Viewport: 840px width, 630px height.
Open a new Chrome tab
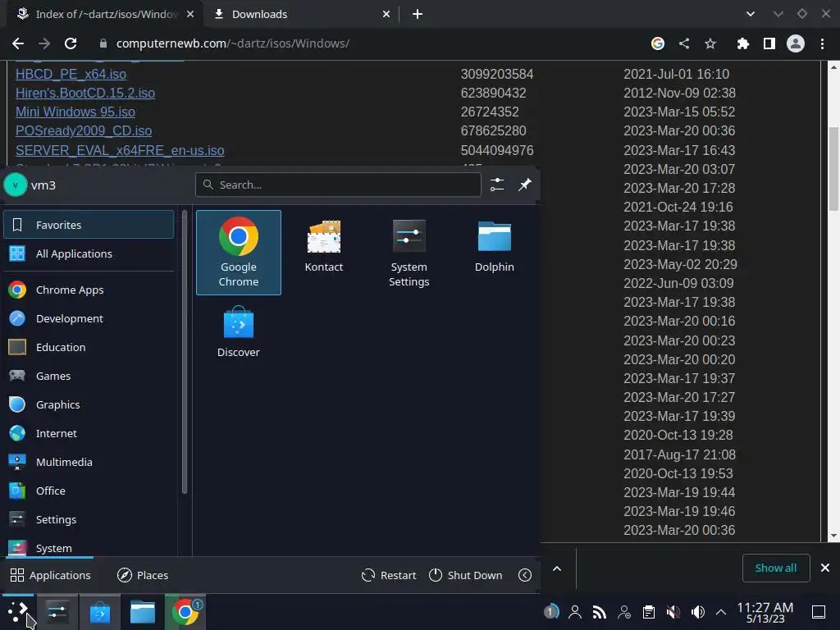pos(418,14)
